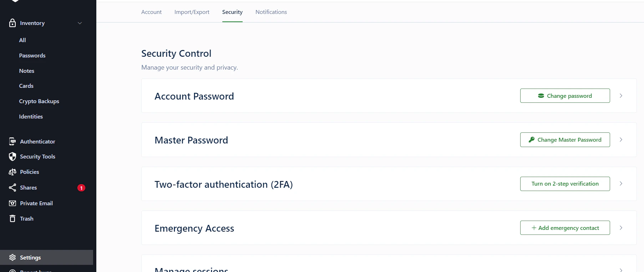
Task: Click the Change Master Password button
Action: pyautogui.click(x=565, y=140)
